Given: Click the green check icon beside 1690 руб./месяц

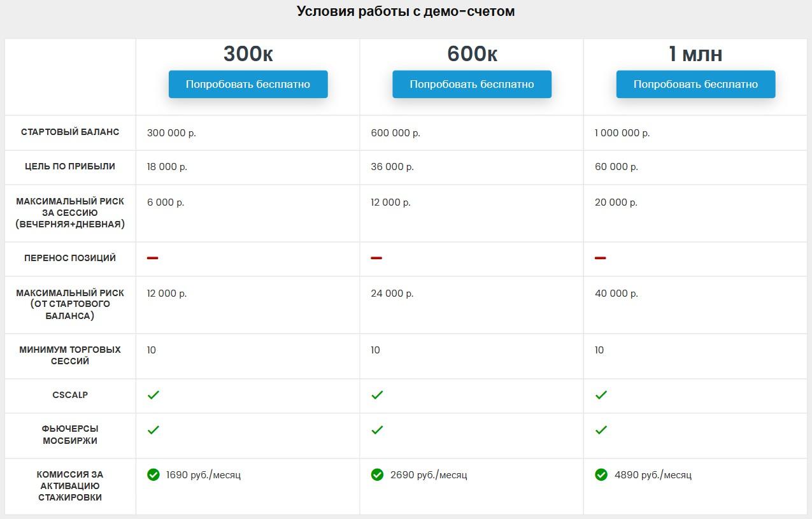Looking at the screenshot, I should (x=153, y=474).
